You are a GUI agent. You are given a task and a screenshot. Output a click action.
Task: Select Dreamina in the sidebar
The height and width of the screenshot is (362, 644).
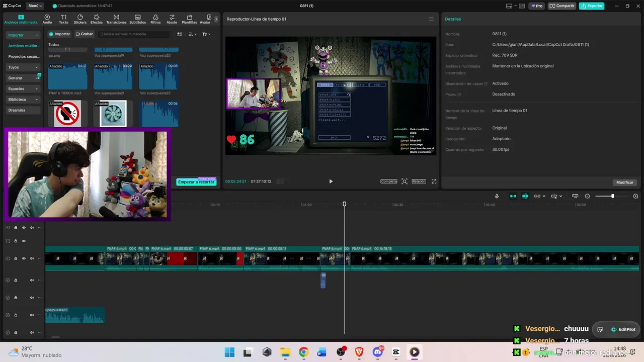(23, 110)
